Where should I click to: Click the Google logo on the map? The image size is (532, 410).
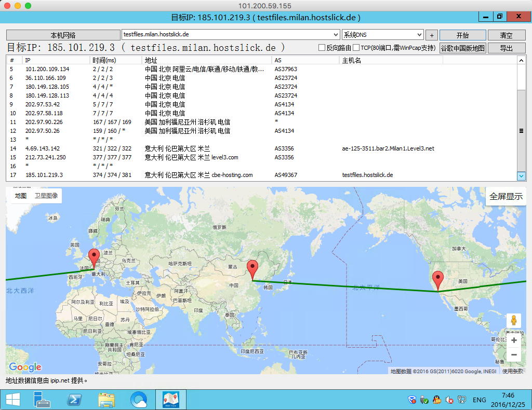(25, 366)
